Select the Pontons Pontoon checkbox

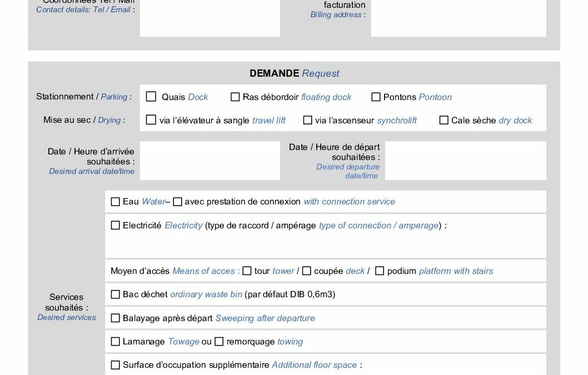[376, 97]
